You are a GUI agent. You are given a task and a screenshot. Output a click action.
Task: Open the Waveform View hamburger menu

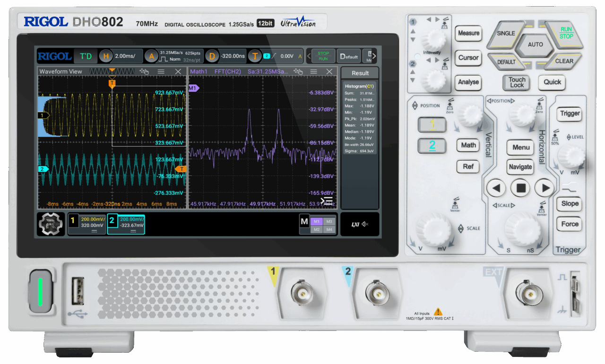pyautogui.click(x=161, y=71)
